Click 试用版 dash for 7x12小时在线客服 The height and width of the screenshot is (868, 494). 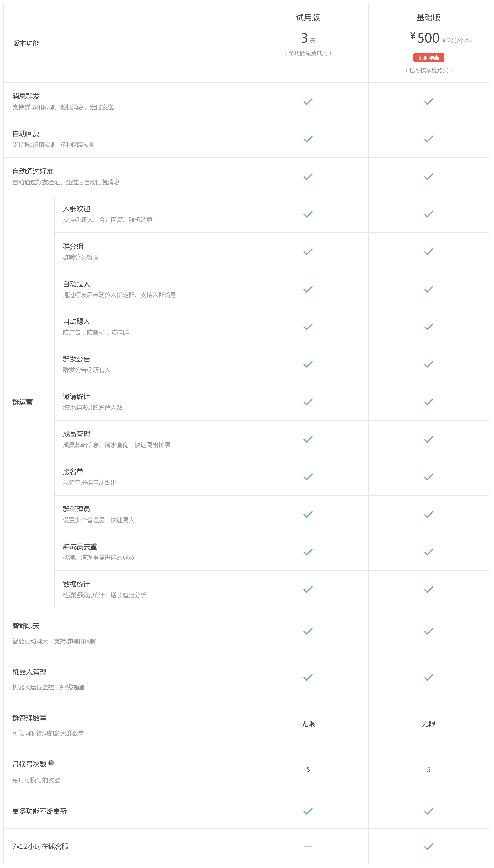click(x=308, y=847)
